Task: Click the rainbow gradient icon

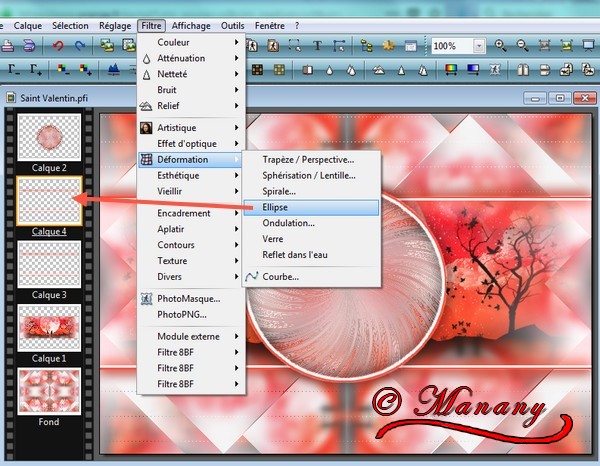Action: coord(452,70)
